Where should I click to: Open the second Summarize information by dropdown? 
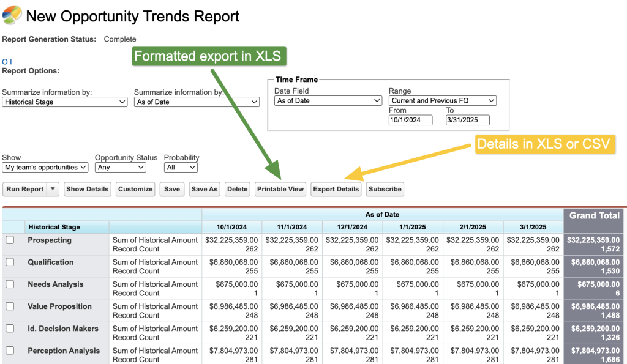197,102
